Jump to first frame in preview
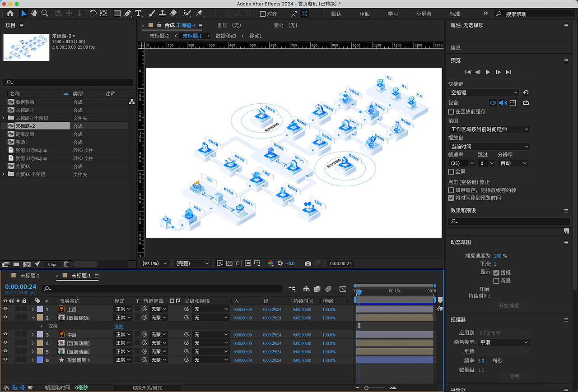The height and width of the screenshot is (392, 578). pyautogui.click(x=468, y=72)
